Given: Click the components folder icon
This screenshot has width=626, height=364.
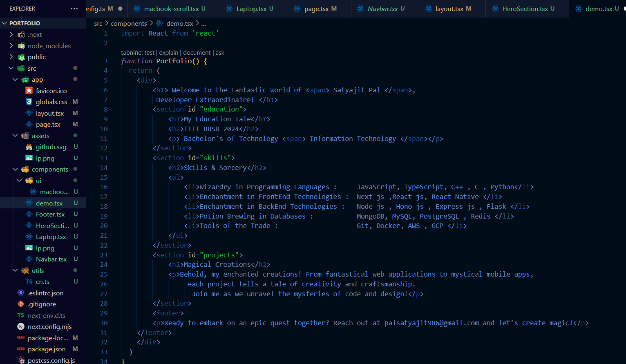Looking at the screenshot, I should pyautogui.click(x=25, y=169).
